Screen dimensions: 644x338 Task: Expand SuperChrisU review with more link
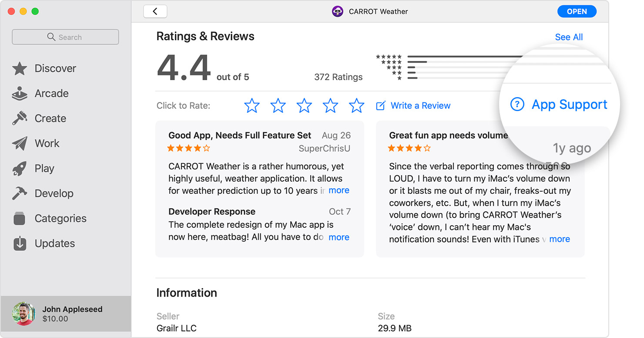click(339, 190)
